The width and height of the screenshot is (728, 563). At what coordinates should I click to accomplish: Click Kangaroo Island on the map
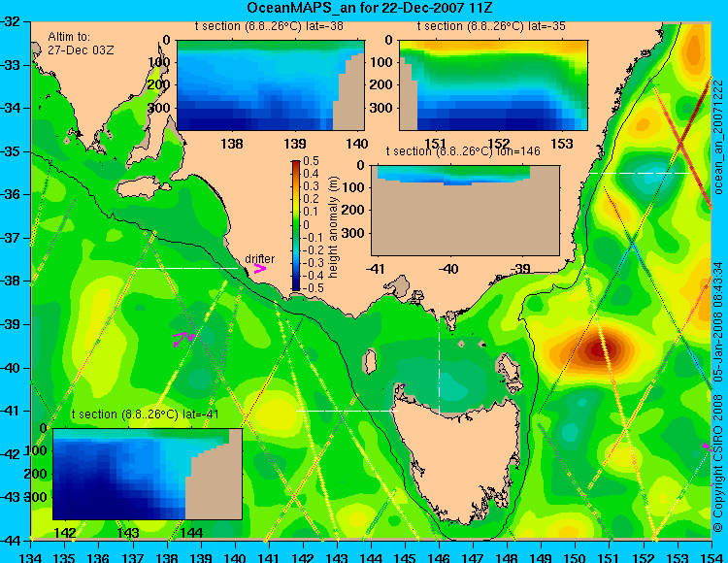tap(142, 188)
